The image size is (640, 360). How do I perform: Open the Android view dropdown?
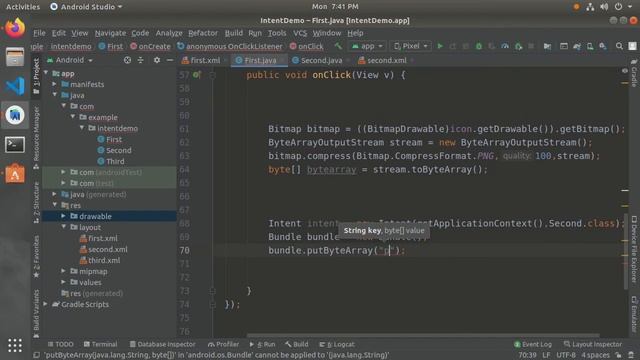[x=70, y=60]
